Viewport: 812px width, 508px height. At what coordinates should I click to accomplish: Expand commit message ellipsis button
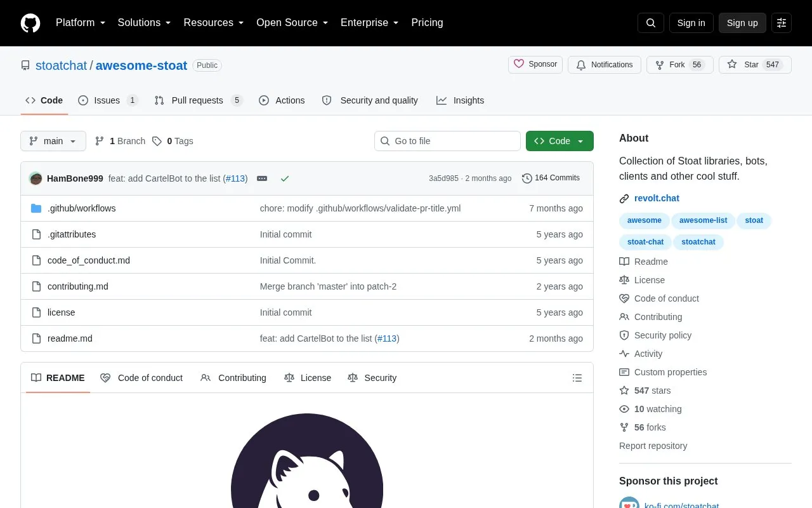coord(262,178)
